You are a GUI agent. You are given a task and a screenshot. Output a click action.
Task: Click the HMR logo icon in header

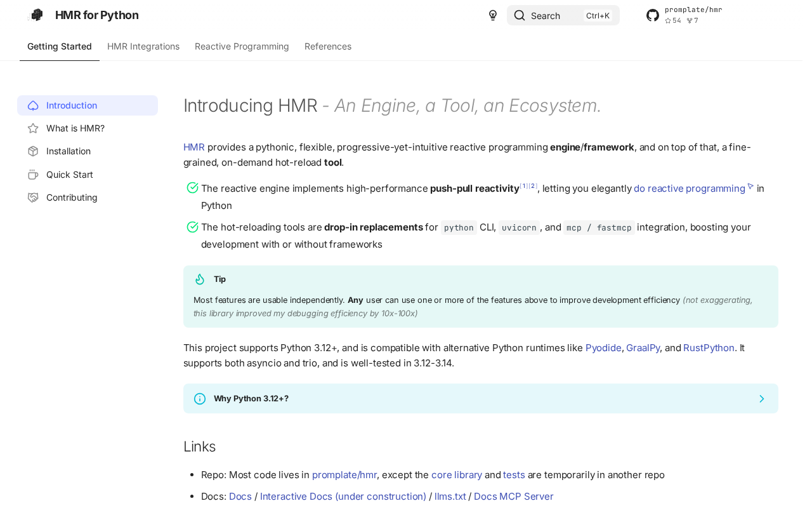click(37, 15)
